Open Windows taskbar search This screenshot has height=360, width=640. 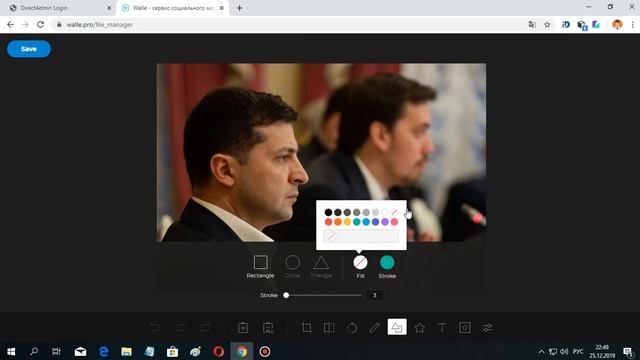[x=34, y=351]
